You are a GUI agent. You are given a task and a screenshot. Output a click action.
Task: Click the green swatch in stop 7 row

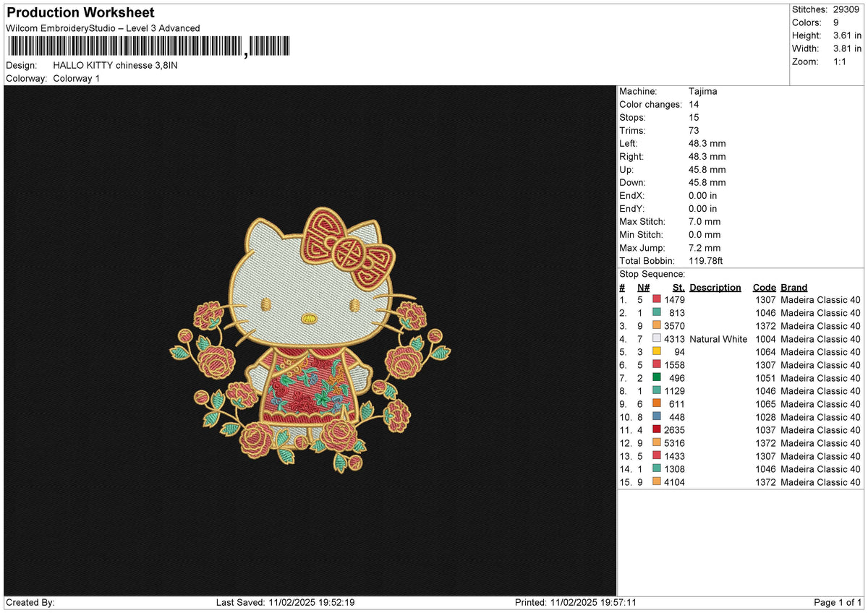click(x=657, y=377)
